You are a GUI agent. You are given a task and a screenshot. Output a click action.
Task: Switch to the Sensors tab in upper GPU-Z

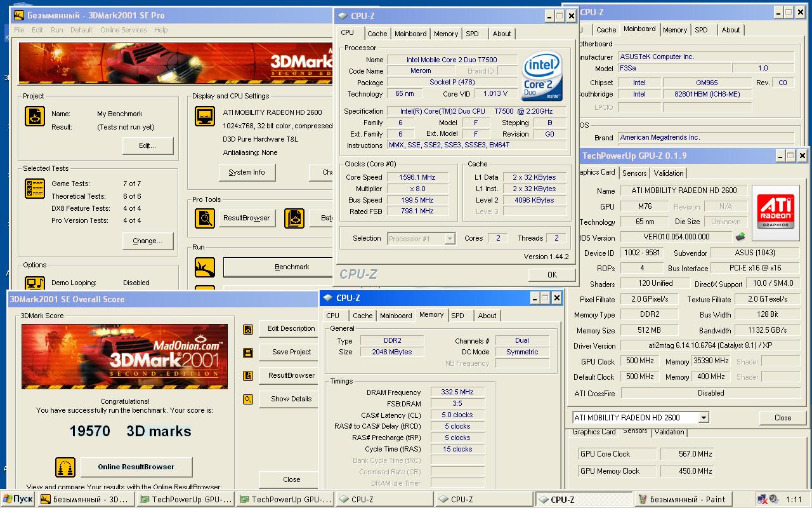point(634,173)
